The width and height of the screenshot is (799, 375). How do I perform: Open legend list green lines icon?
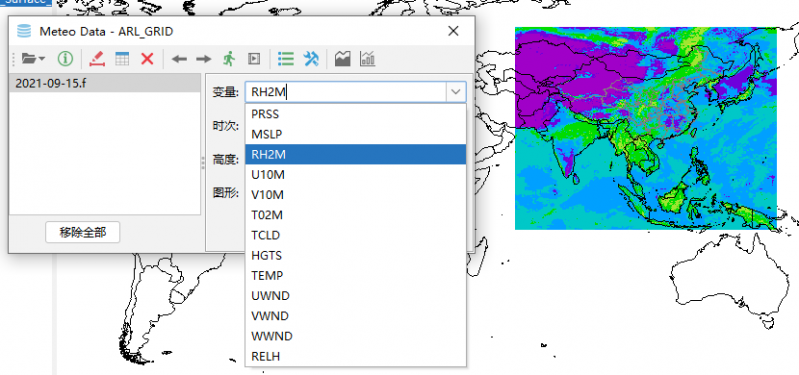click(286, 59)
